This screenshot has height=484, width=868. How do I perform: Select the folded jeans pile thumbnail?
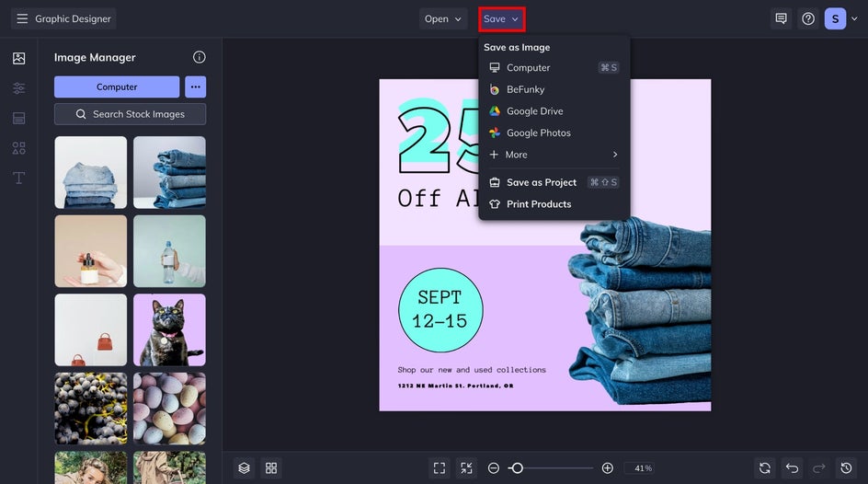(91, 173)
